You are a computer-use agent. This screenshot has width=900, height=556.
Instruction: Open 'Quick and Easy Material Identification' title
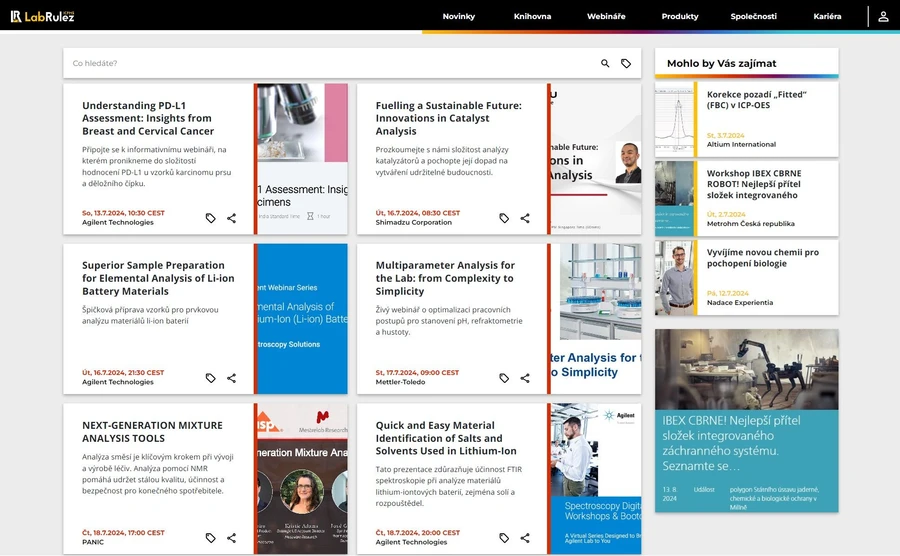pyautogui.click(x=446, y=438)
